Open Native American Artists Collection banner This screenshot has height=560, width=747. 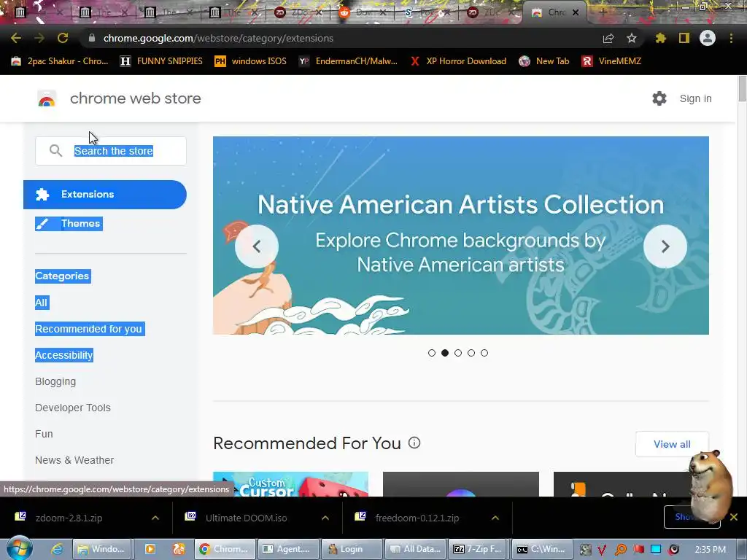click(x=461, y=236)
